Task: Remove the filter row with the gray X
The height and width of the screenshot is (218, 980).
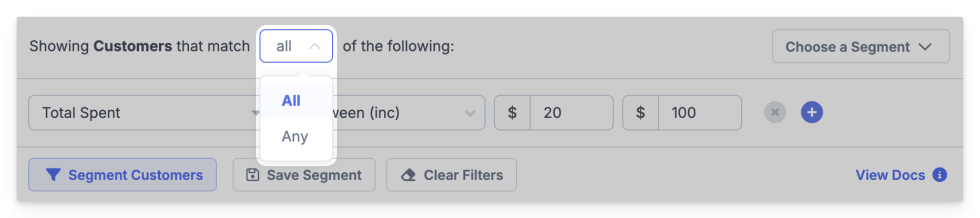Action: point(775,112)
